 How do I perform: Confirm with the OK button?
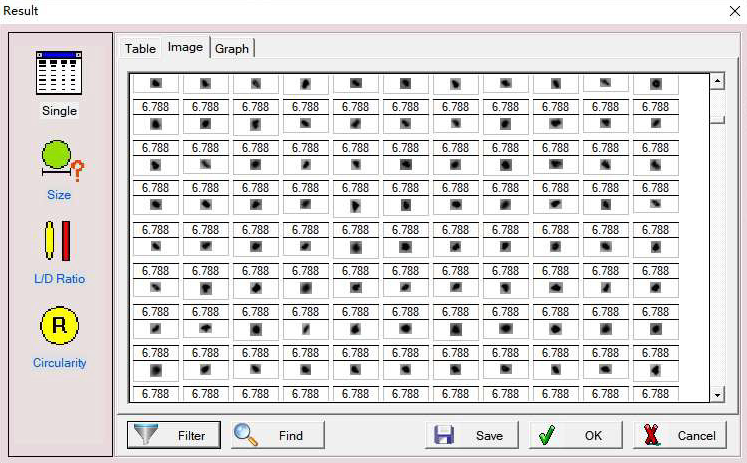576,435
